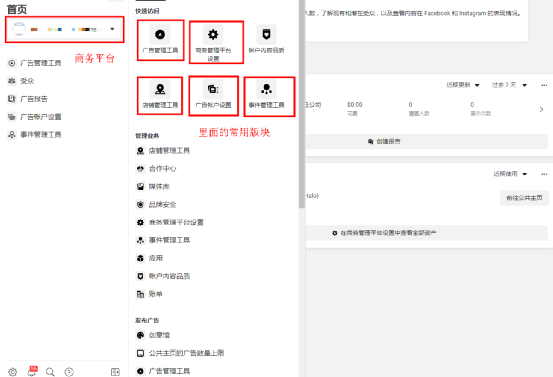Open the 近期更新 sort dropdown
This screenshot has height=377, width=553.
pyautogui.click(x=463, y=85)
